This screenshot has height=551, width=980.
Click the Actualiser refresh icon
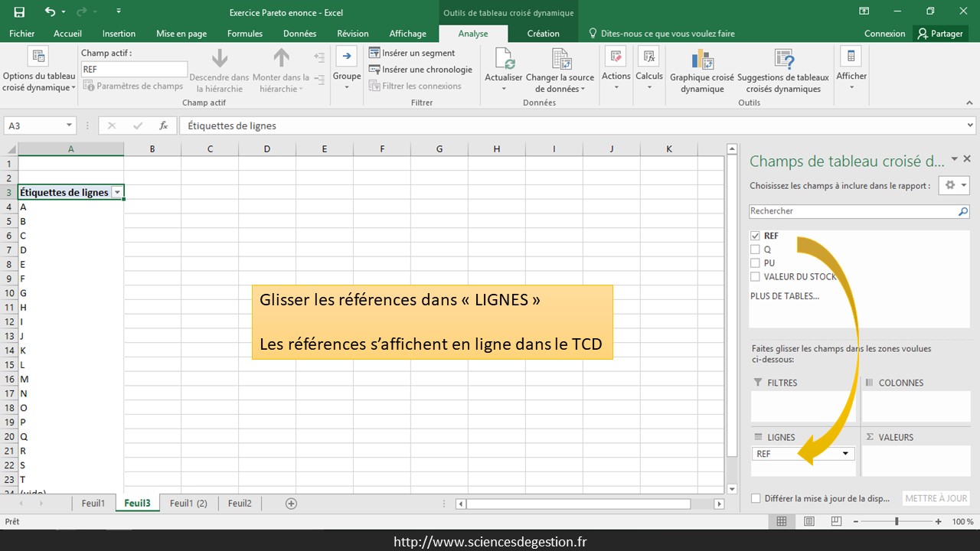[504, 59]
